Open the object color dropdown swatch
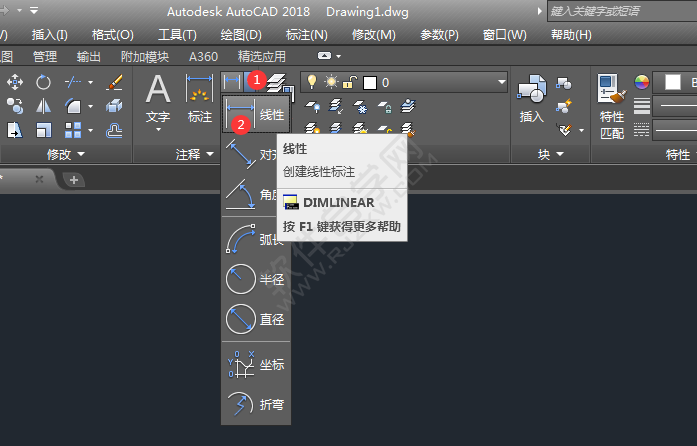Viewport: 697px width, 446px height. pos(673,82)
